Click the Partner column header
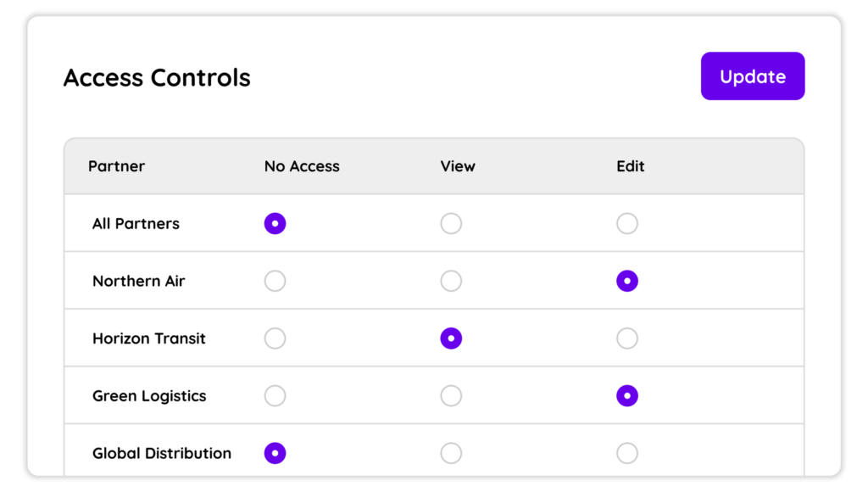The image size is (868, 492). pyautogui.click(x=116, y=166)
